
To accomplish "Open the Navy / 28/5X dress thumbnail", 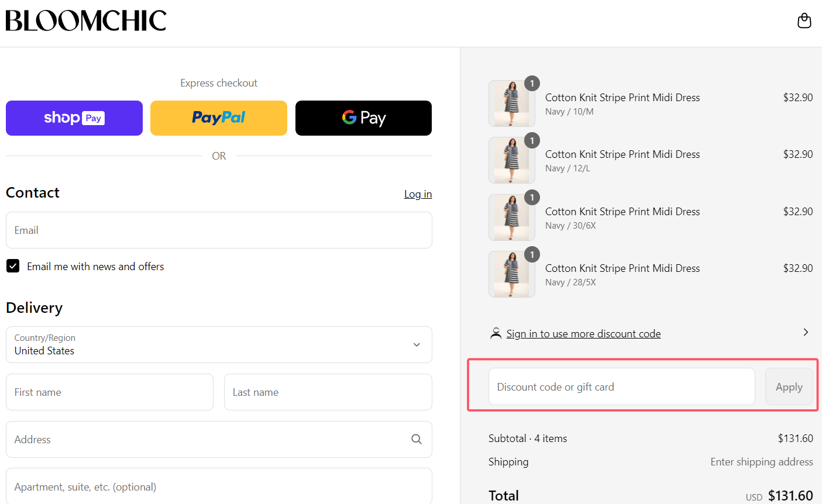I will (512, 274).
